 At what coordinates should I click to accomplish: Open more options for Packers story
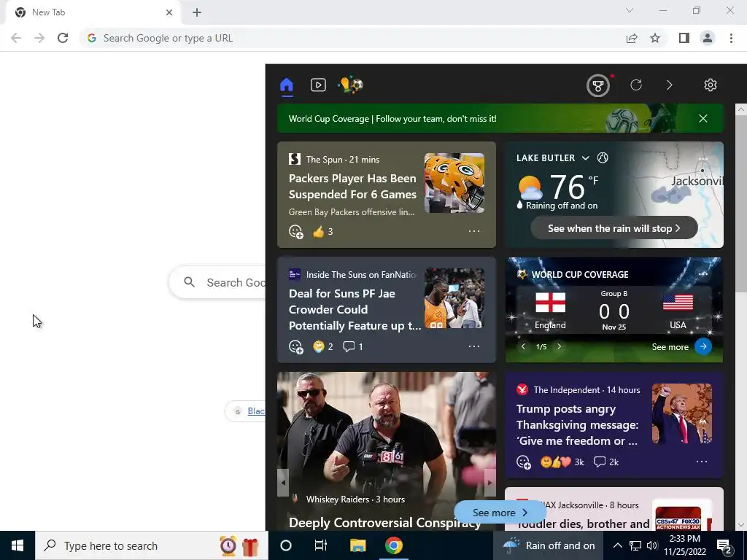[474, 231]
